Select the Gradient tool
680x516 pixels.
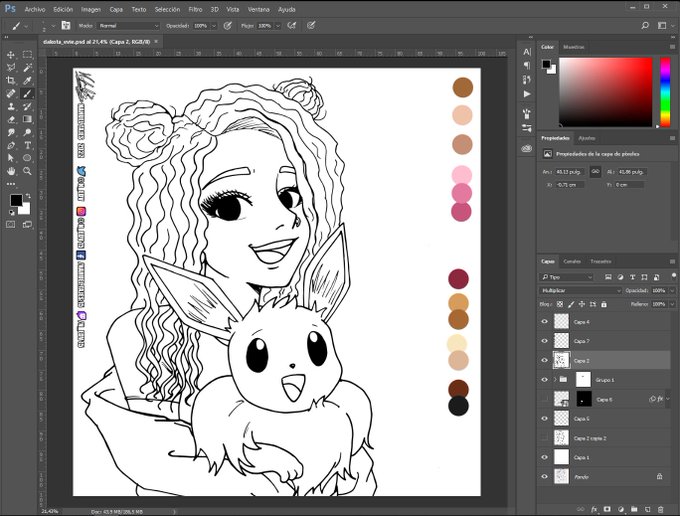[27, 119]
